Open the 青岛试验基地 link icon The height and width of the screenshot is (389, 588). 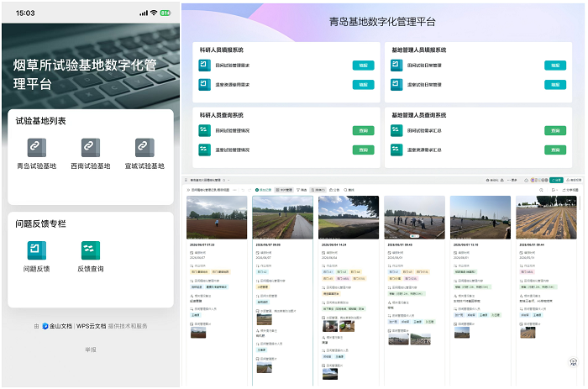click(37, 147)
